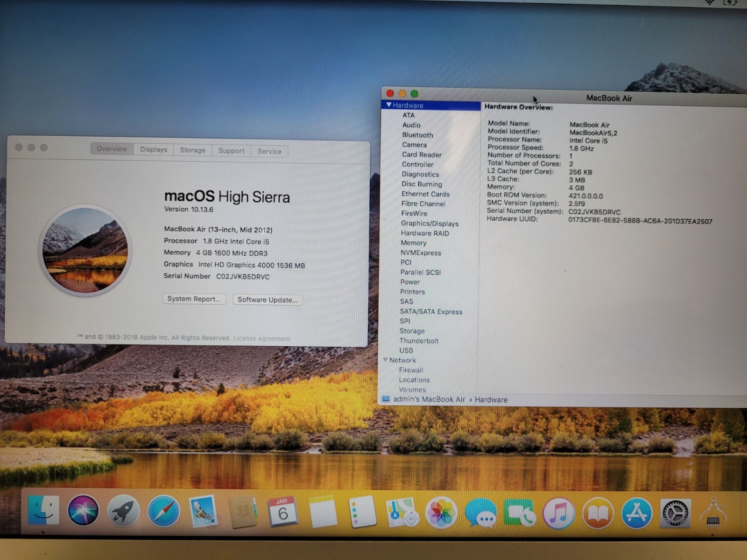
Task: Select ATA in the Hardware list
Action: coord(409,115)
